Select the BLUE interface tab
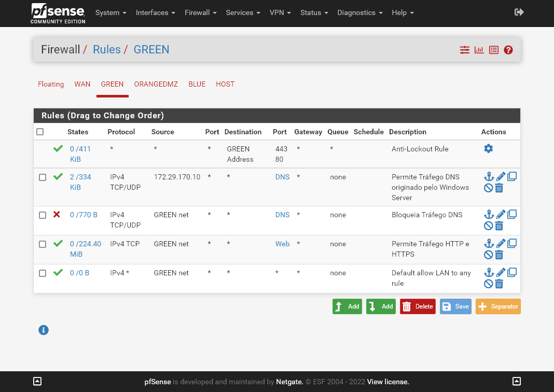Viewport: 554px width, 392px height. [197, 84]
